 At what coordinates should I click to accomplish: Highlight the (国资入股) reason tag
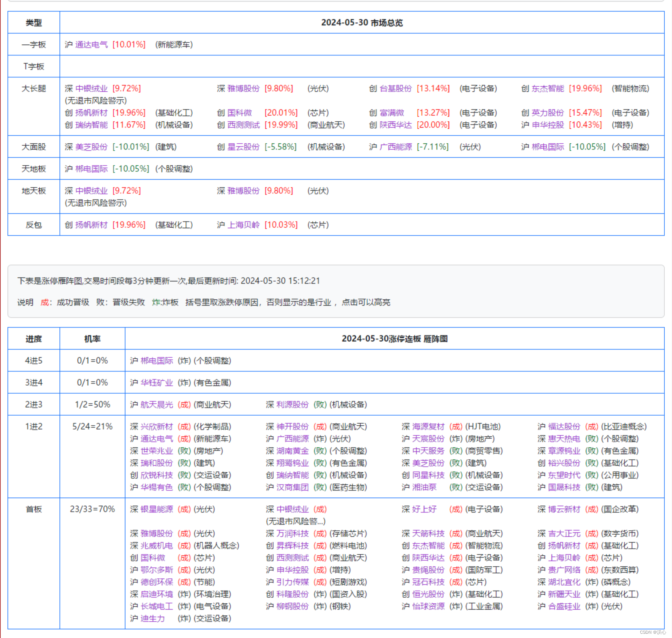click(x=348, y=594)
